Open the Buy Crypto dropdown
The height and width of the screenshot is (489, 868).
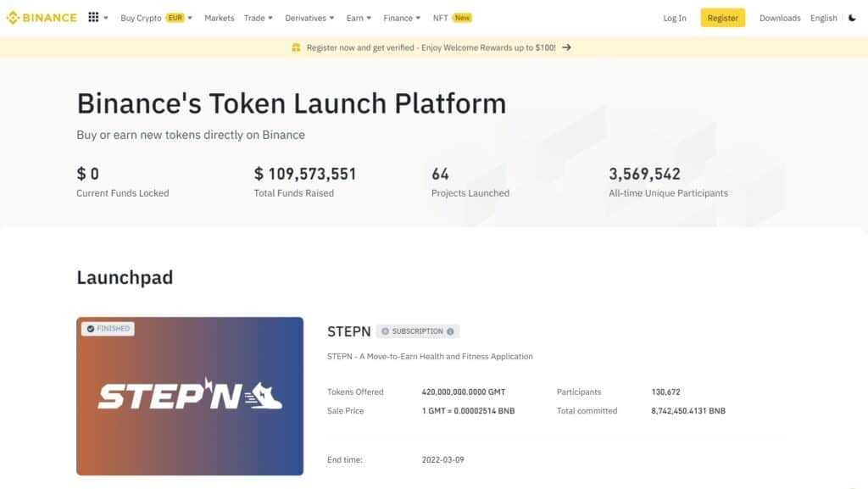point(144,17)
